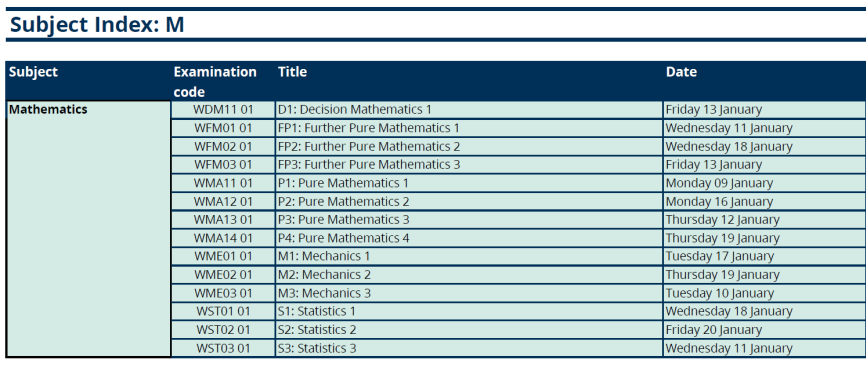
Task: Click the Friday 20 January date
Action: point(714,330)
